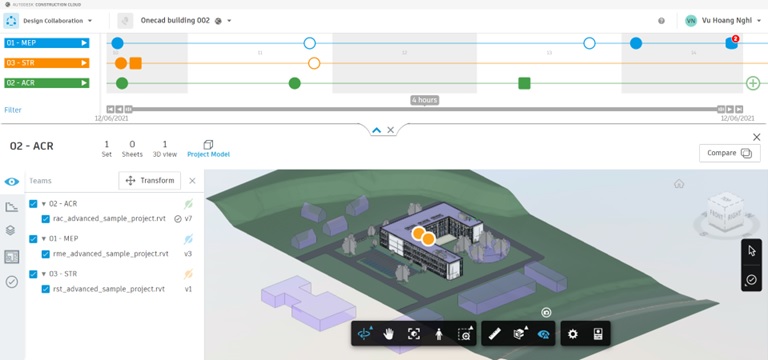Uncheck the 03 - STR team checkbox

coord(33,274)
